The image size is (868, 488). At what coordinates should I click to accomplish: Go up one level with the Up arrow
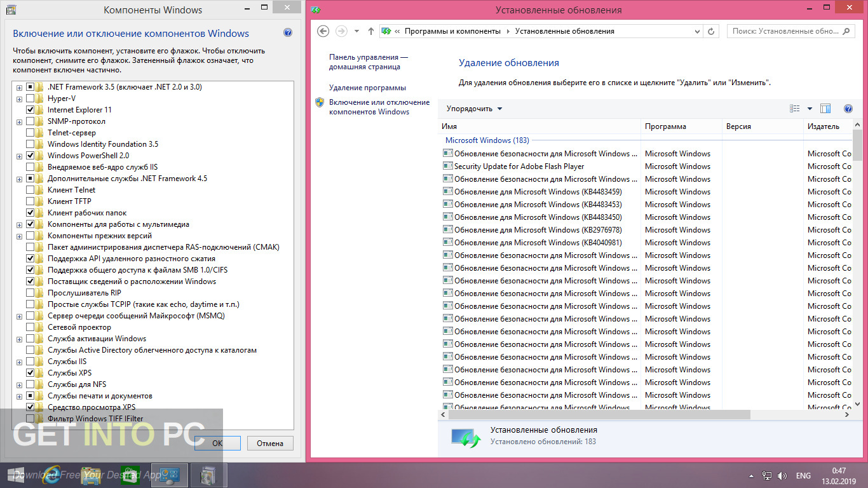coord(371,30)
